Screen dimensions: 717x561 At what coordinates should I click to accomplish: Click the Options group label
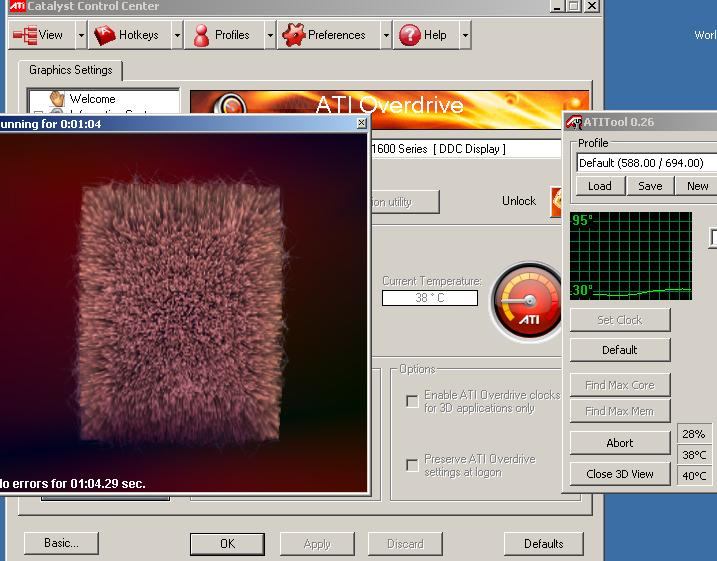pyautogui.click(x=417, y=369)
